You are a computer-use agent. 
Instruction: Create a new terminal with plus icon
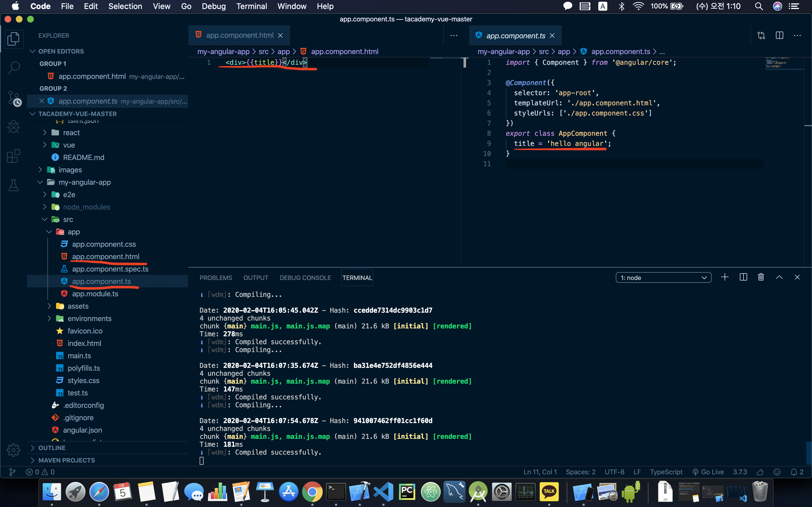725,277
